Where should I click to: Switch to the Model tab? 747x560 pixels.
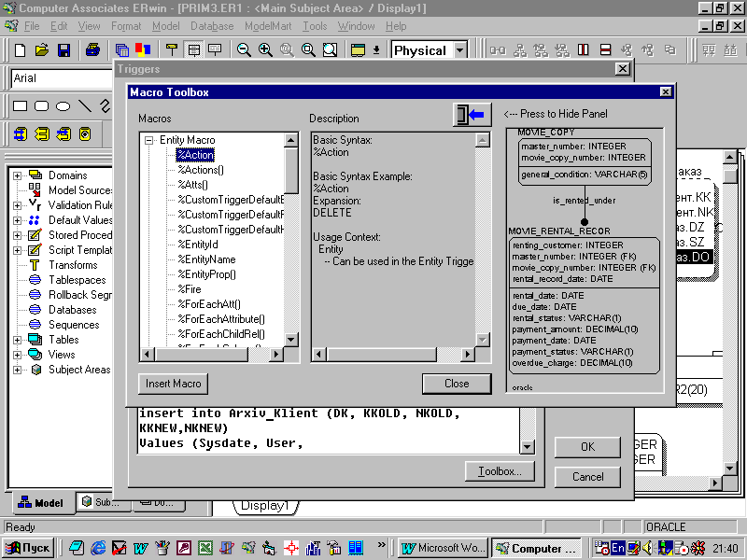point(41,503)
